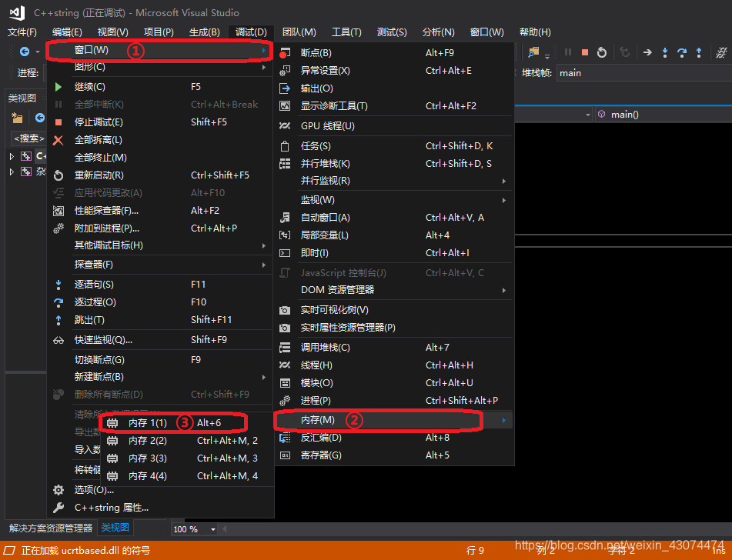
Task: Click the Visual Studio logo icon
Action: 17,12
